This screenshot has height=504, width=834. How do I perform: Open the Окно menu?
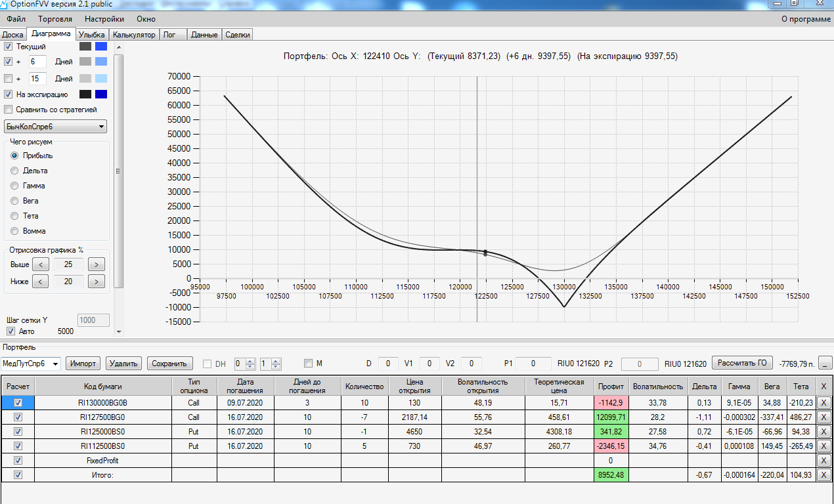[x=146, y=19]
